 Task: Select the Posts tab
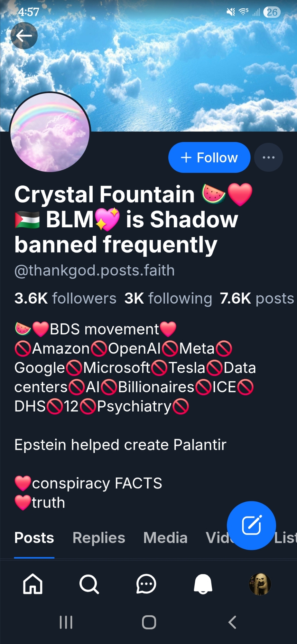tap(34, 538)
